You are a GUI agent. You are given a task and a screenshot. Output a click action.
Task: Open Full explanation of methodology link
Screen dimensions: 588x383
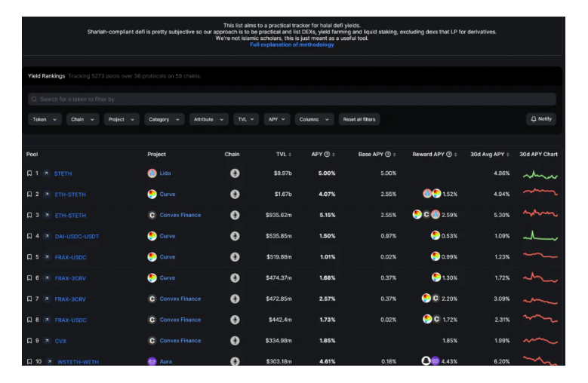pos(292,44)
